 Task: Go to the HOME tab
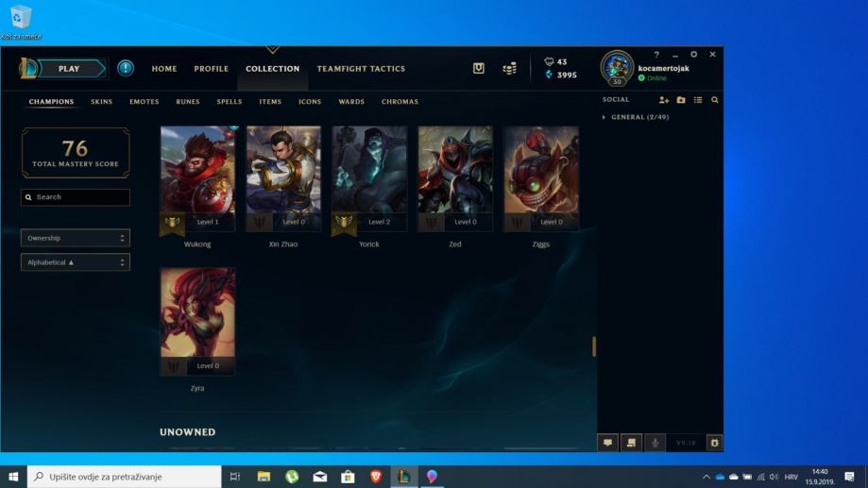coord(164,69)
